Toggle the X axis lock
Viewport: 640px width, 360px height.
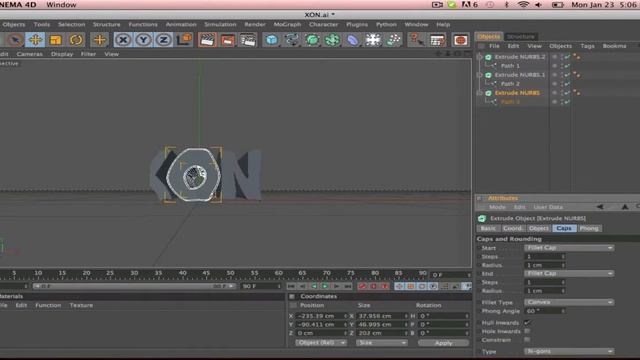coord(123,40)
